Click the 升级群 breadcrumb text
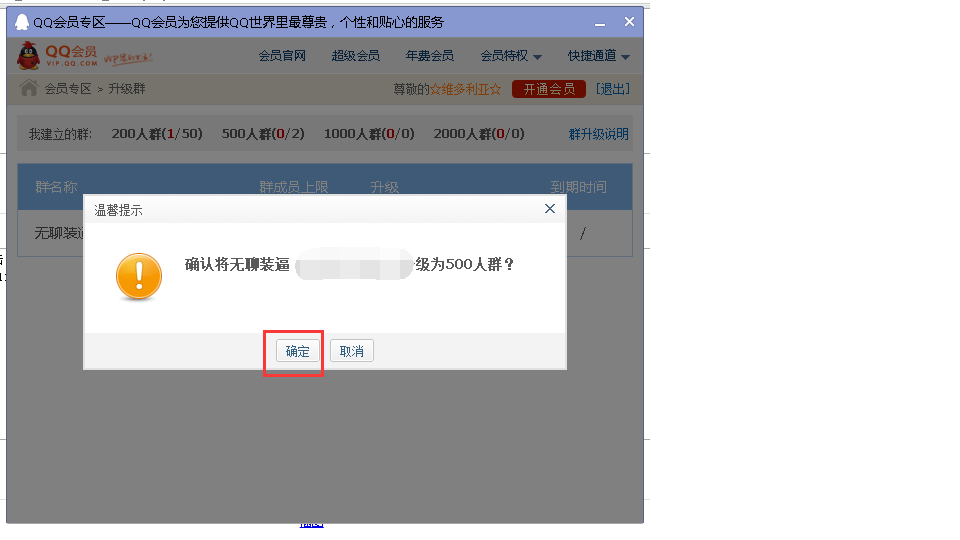 click(127, 89)
